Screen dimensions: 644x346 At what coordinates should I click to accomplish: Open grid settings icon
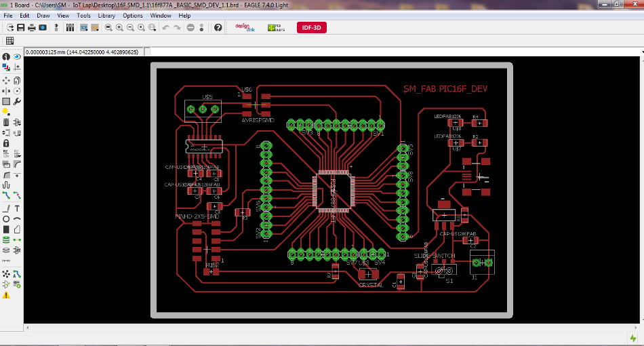point(10,41)
